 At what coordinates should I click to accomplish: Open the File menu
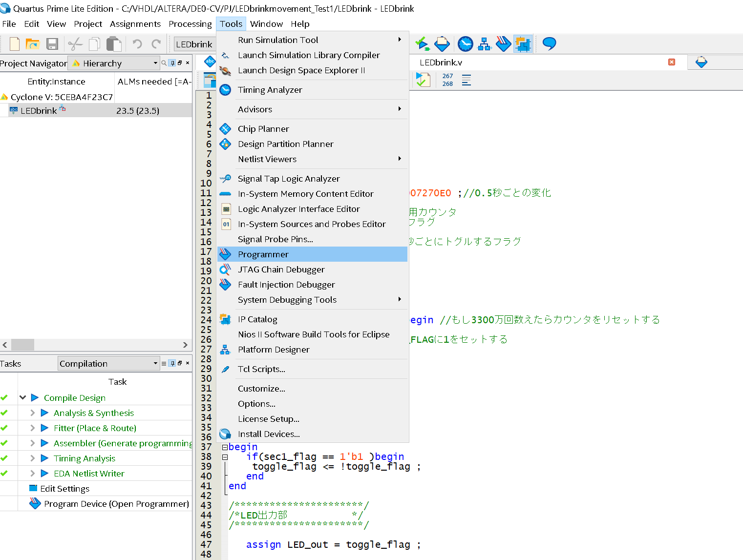tap(9, 24)
